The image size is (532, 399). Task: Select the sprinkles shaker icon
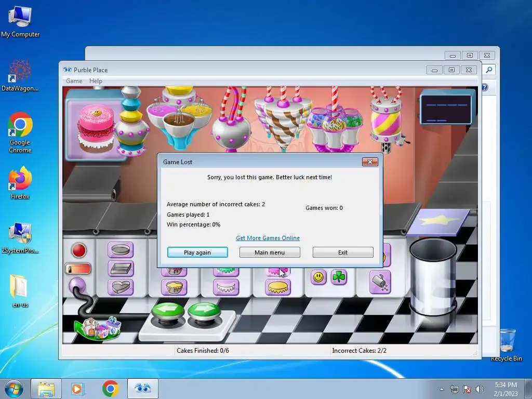coord(380,282)
